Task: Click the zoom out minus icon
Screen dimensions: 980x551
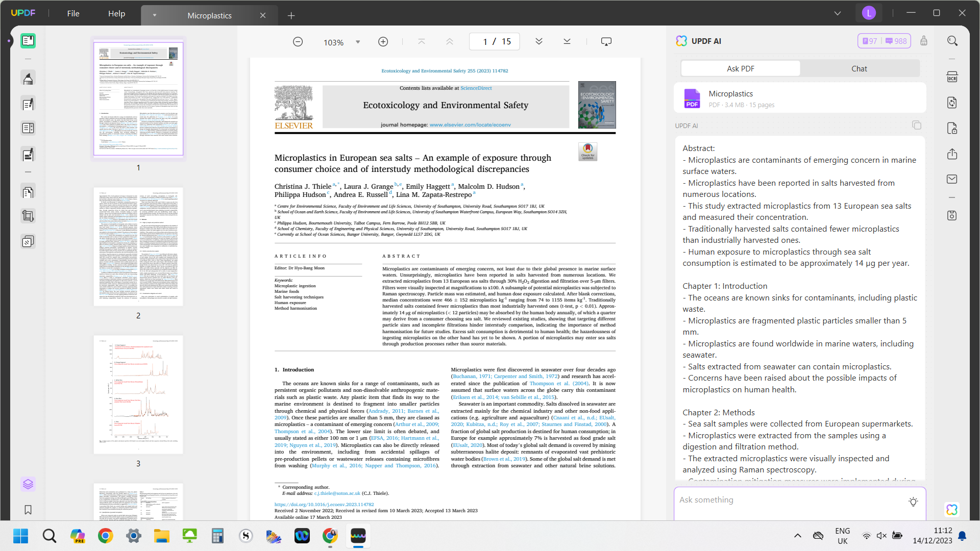Action: pos(298,42)
